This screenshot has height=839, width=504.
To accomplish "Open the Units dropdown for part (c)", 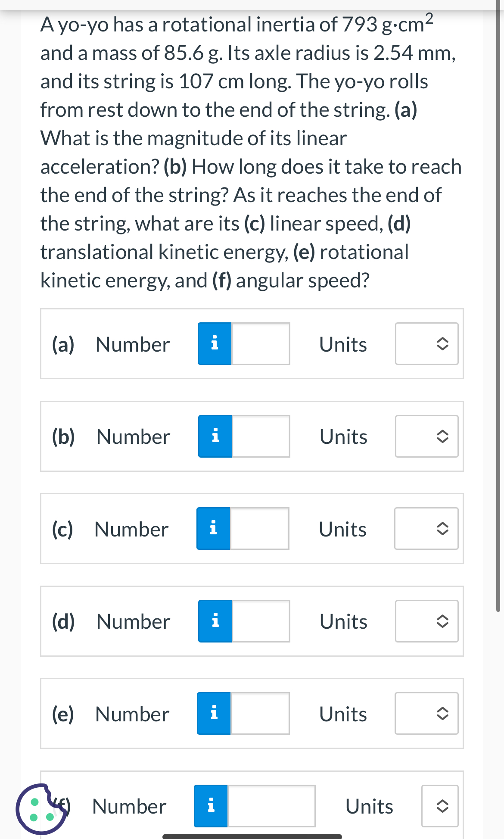I will click(x=426, y=529).
